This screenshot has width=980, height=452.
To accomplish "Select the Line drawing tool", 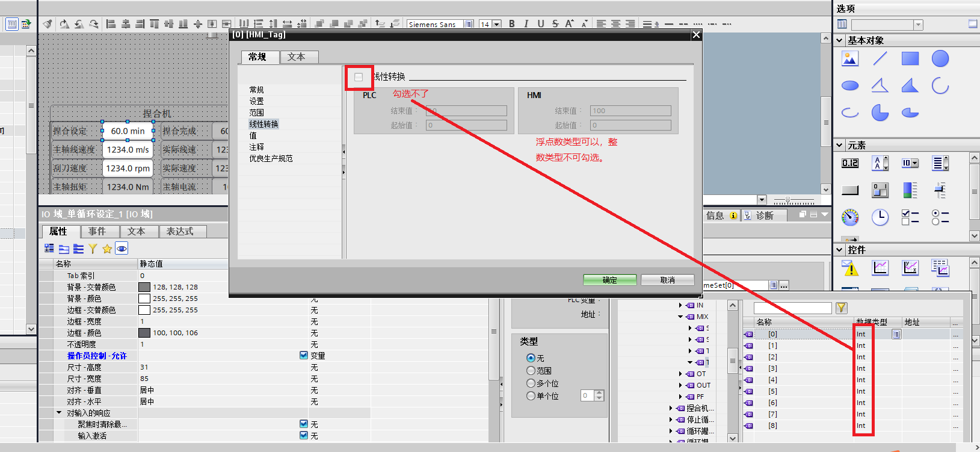I will point(880,58).
